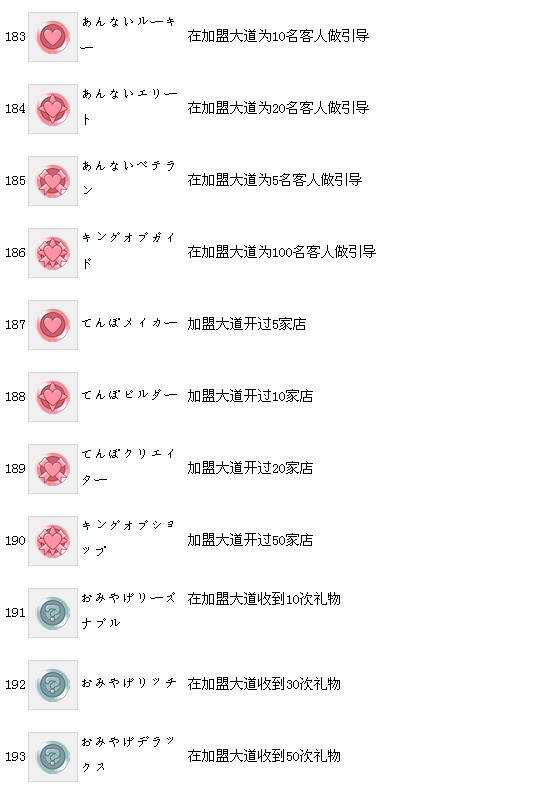Viewport: 539px width, 785px height.
Task: Select the badge icon in row 184
Action: tap(53, 109)
